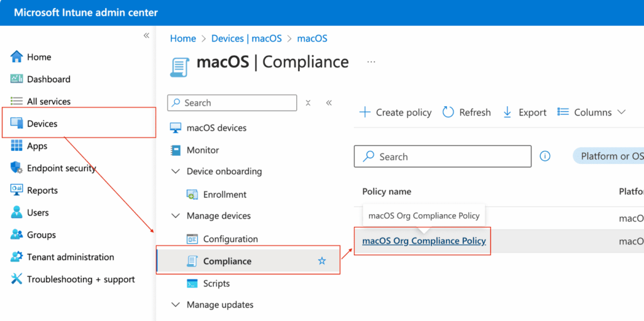The width and height of the screenshot is (644, 321).
Task: Click the Refresh toolbar button
Action: [x=466, y=112]
